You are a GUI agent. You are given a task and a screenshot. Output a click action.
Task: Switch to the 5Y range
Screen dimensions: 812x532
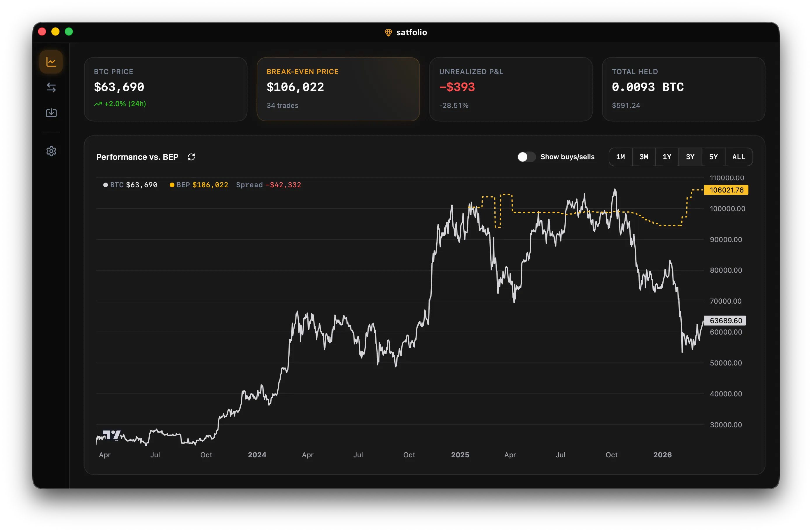tap(713, 157)
